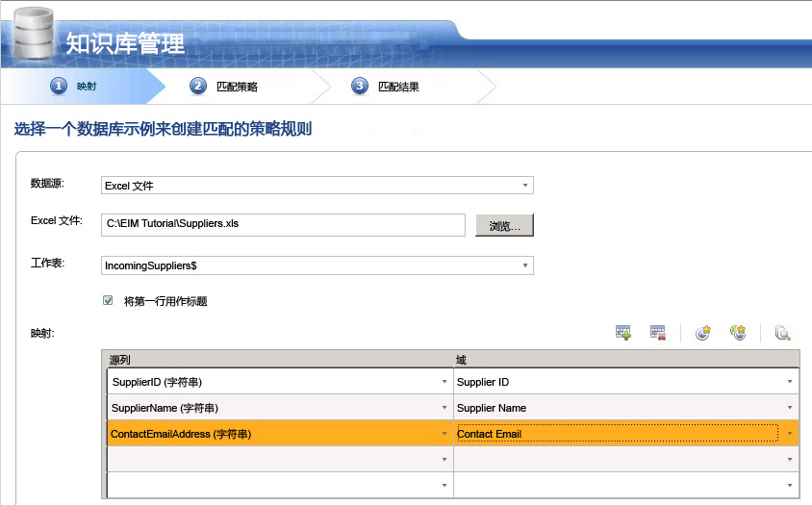The height and width of the screenshot is (505, 812).
Task: Click the create a domain icon
Action: point(703,333)
